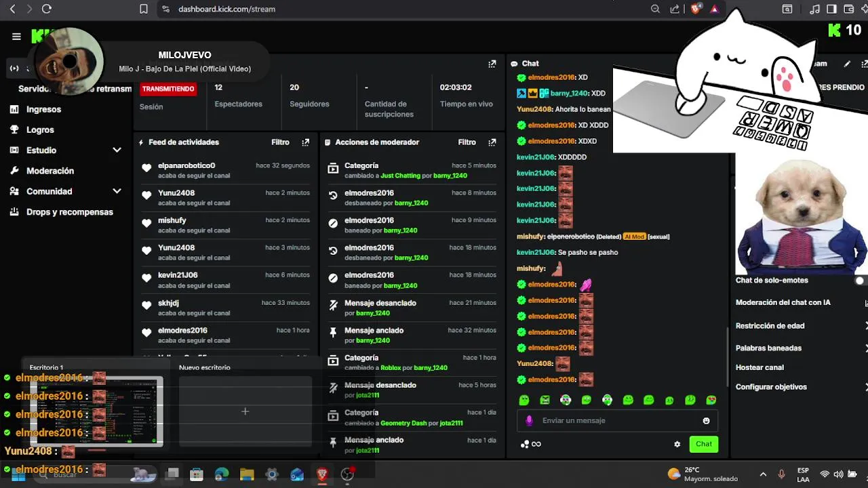Open Filtro on Acciones de moderador
Image resolution: width=868 pixels, height=488 pixels.
pos(467,142)
